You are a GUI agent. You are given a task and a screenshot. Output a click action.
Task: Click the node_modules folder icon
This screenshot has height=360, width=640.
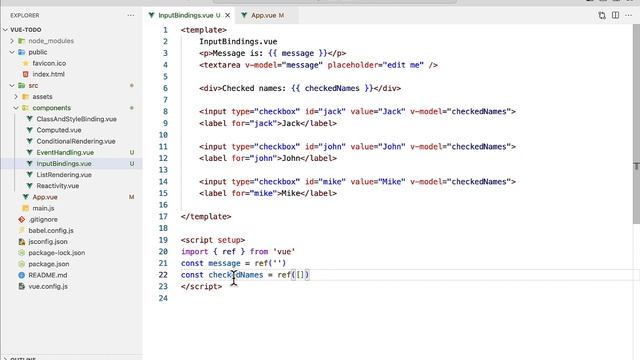point(22,41)
